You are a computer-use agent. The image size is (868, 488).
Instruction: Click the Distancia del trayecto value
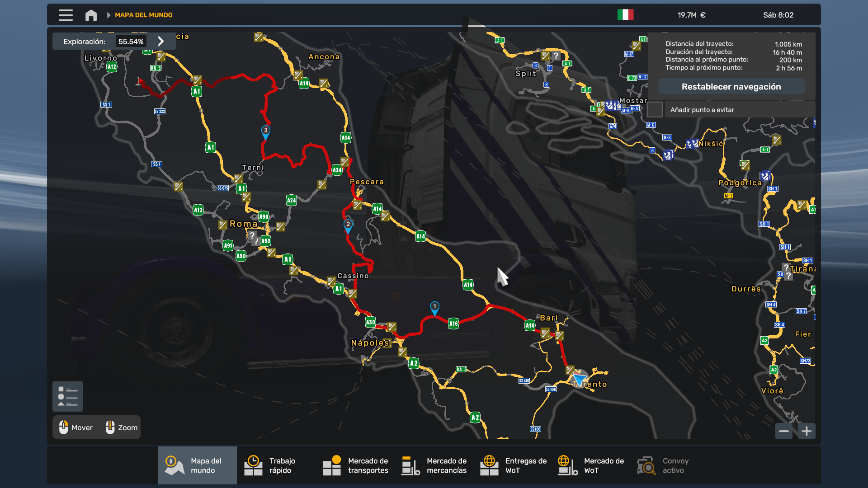788,44
